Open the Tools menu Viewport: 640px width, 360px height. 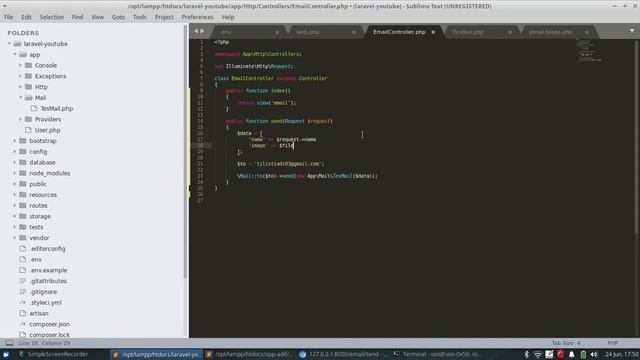140,17
